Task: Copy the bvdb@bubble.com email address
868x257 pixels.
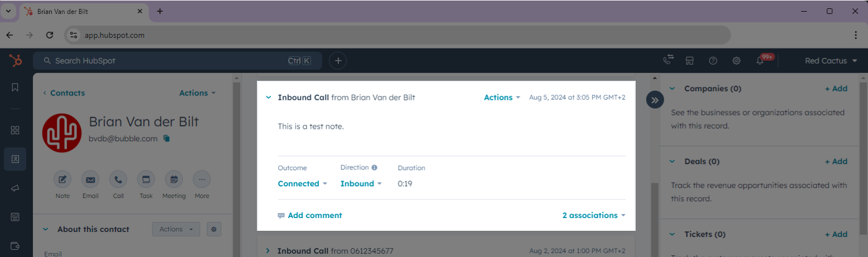Action: [x=166, y=139]
